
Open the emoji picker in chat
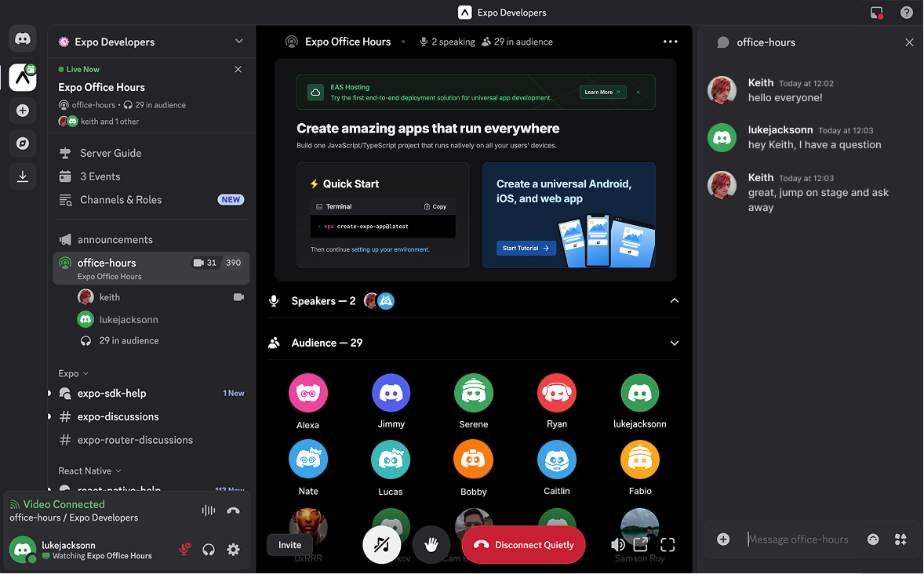point(873,539)
